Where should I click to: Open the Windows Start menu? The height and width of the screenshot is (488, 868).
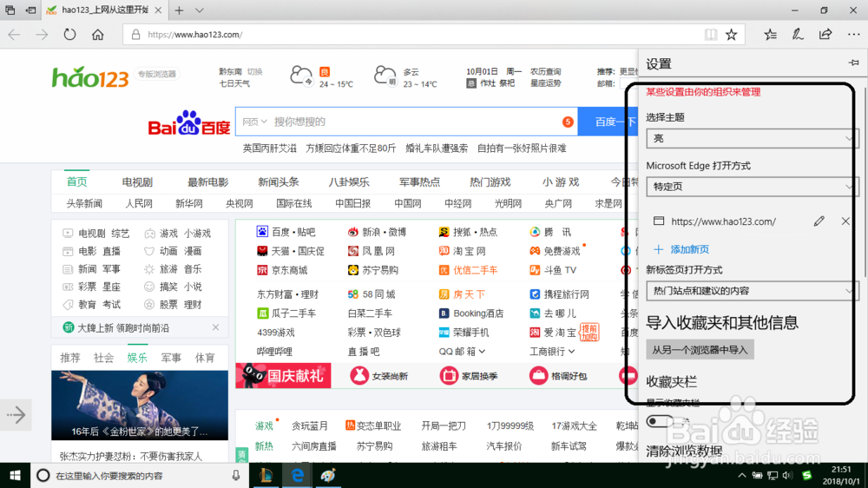pyautogui.click(x=15, y=475)
